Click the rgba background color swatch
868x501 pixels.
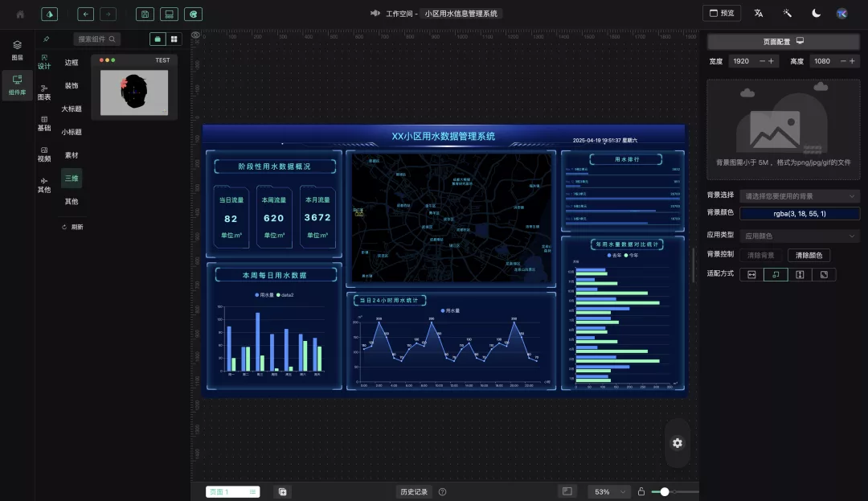pyautogui.click(x=800, y=214)
